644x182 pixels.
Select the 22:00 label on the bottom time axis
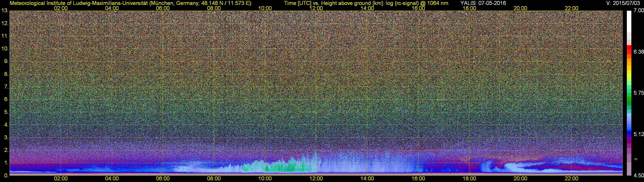pyautogui.click(x=571, y=179)
